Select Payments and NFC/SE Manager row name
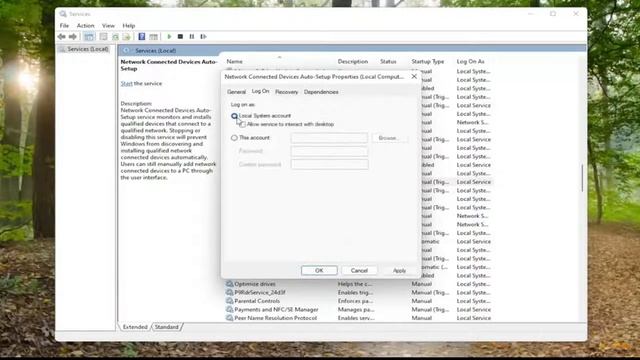Viewport: 640px width, 360px height. [276, 309]
